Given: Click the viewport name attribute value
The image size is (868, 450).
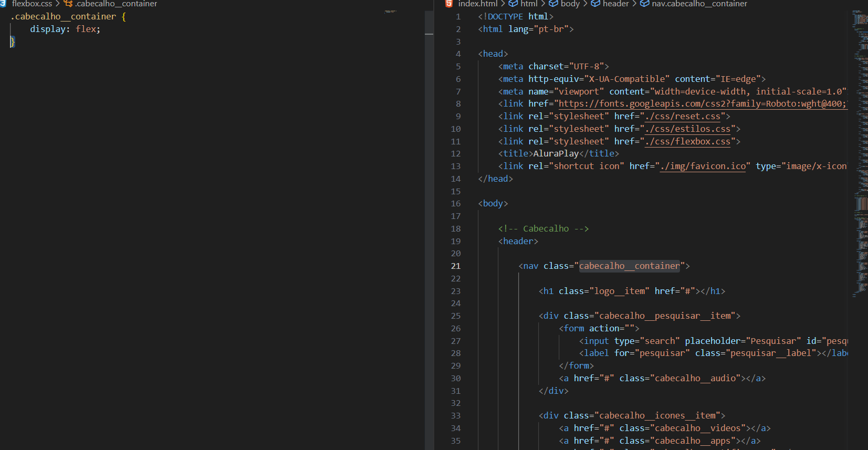Looking at the screenshot, I should pyautogui.click(x=579, y=92).
